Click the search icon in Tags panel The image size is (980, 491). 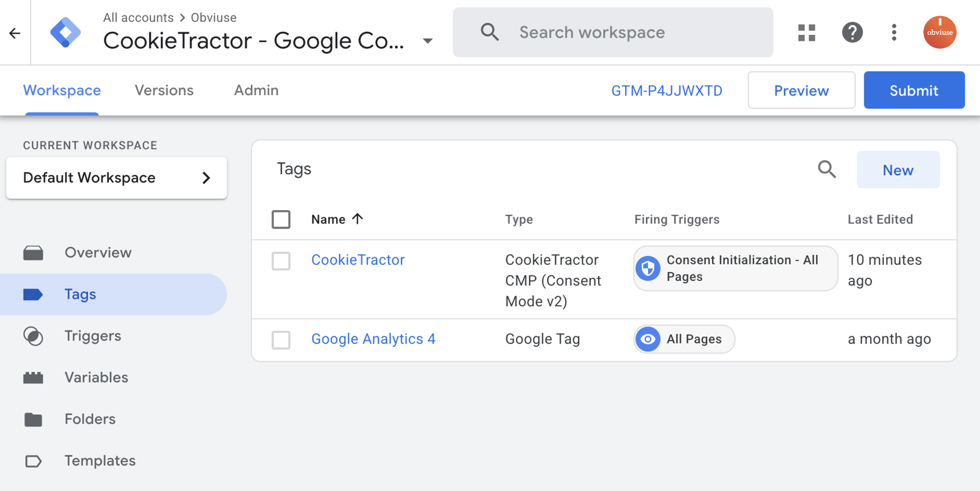[x=827, y=170]
